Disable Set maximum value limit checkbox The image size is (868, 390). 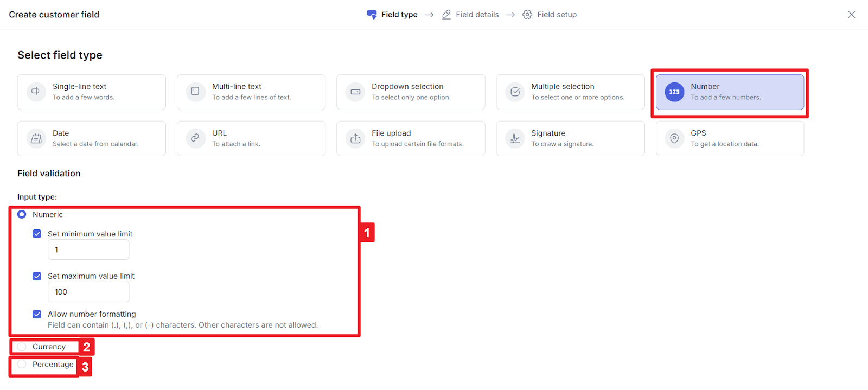[x=37, y=276]
